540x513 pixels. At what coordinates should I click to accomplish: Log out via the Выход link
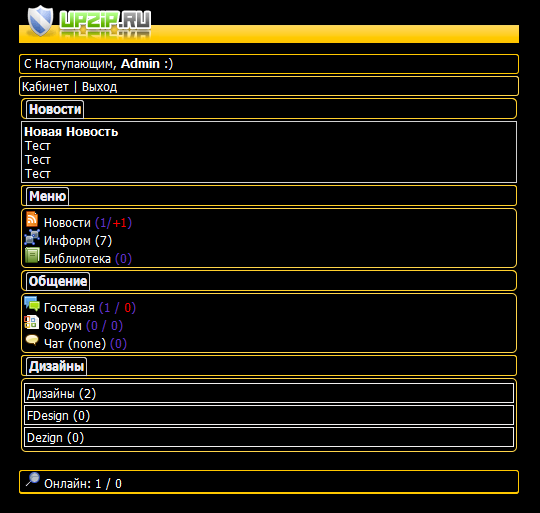click(x=100, y=87)
